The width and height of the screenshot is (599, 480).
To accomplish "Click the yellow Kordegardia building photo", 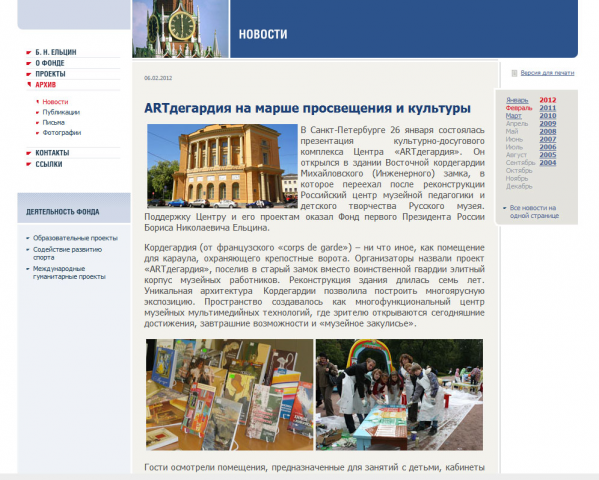I will [222, 166].
